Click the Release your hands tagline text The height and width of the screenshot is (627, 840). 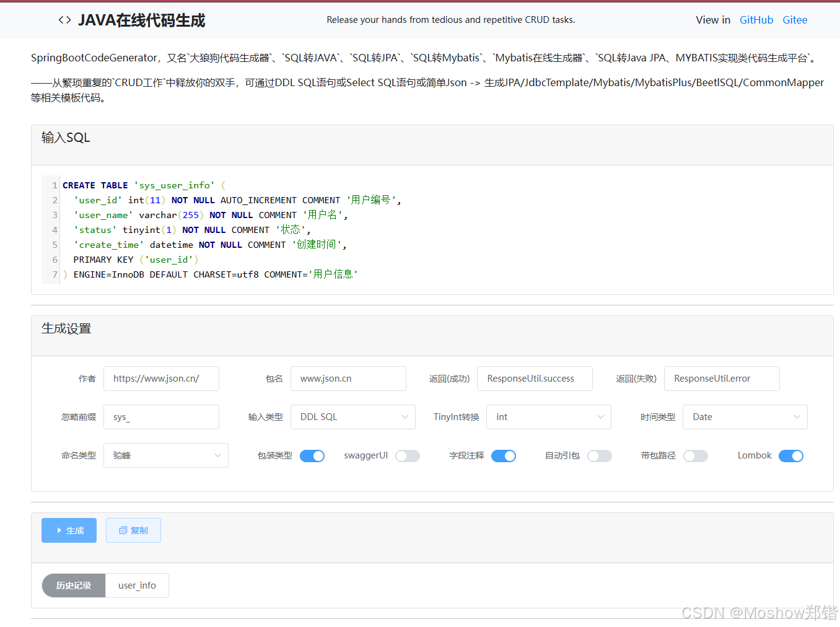point(451,20)
